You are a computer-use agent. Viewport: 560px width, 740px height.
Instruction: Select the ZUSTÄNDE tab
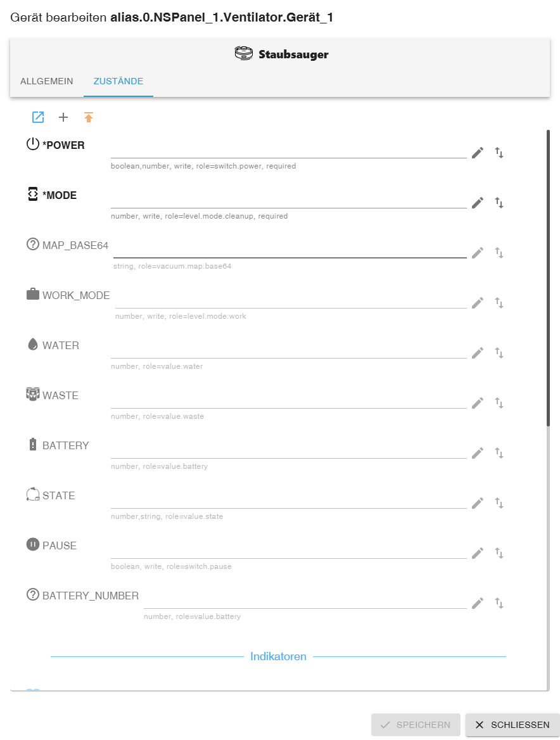(118, 82)
